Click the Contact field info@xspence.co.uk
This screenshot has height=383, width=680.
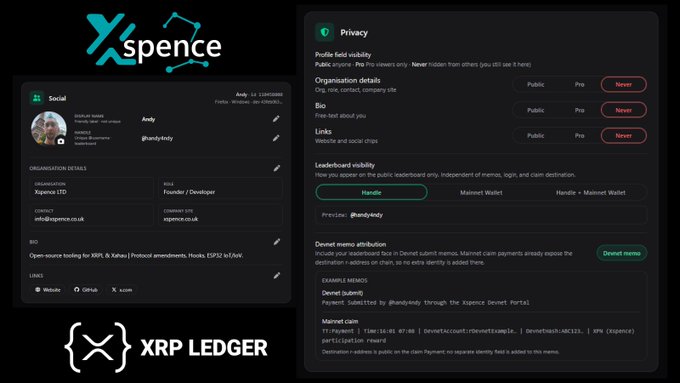point(92,215)
